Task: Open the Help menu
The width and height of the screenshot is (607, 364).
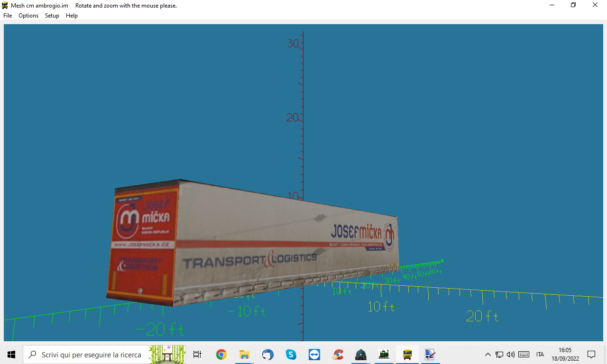Action: [72, 16]
